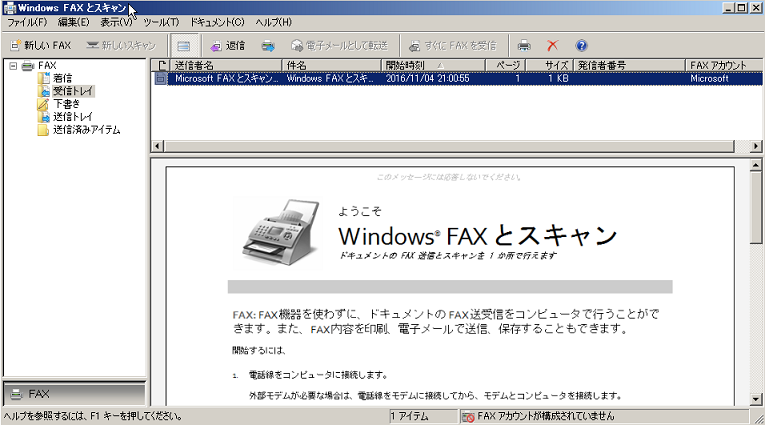Image resolution: width=765 pixels, height=425 pixels.
Task: Click the FAX button at bottom of sidebar
Action: click(x=74, y=394)
